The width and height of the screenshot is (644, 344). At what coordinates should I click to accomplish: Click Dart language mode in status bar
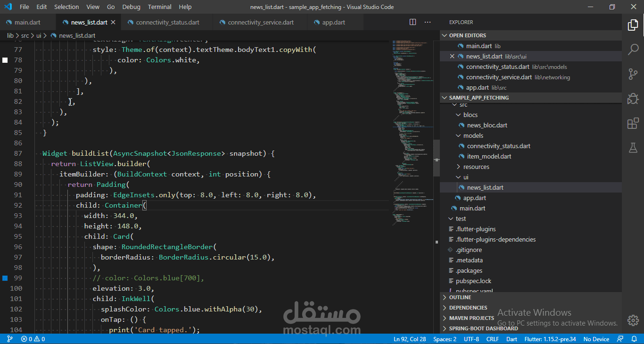(x=512, y=339)
